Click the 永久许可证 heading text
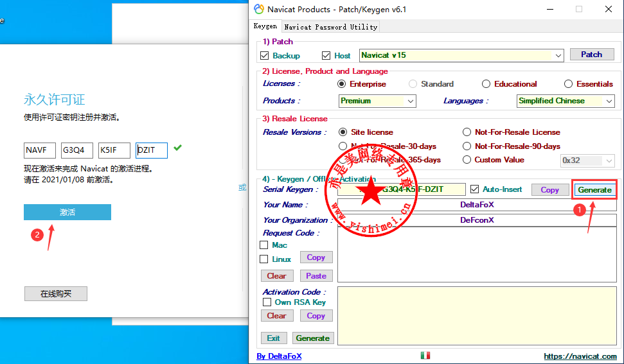Screen dimensions: 624x364 (x=55, y=100)
